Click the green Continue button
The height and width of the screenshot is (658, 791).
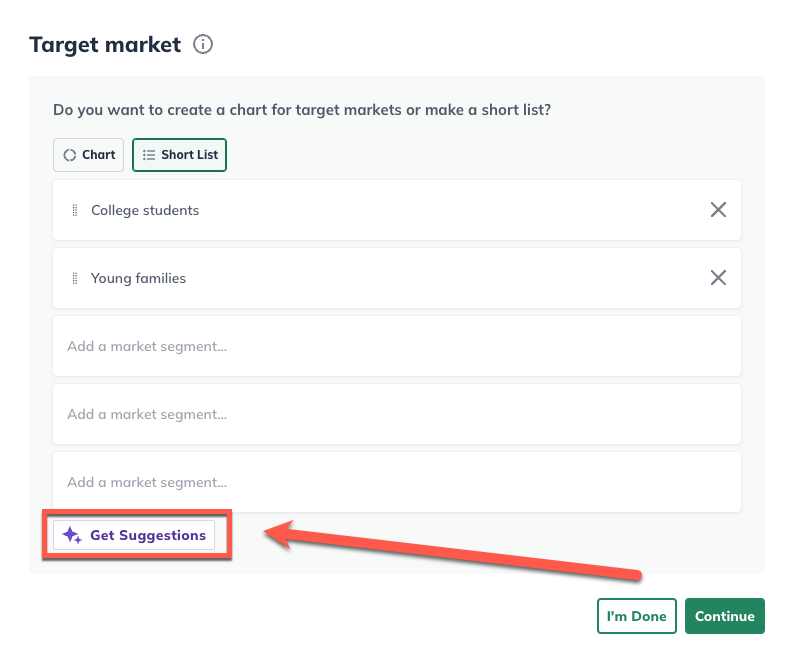tap(724, 616)
